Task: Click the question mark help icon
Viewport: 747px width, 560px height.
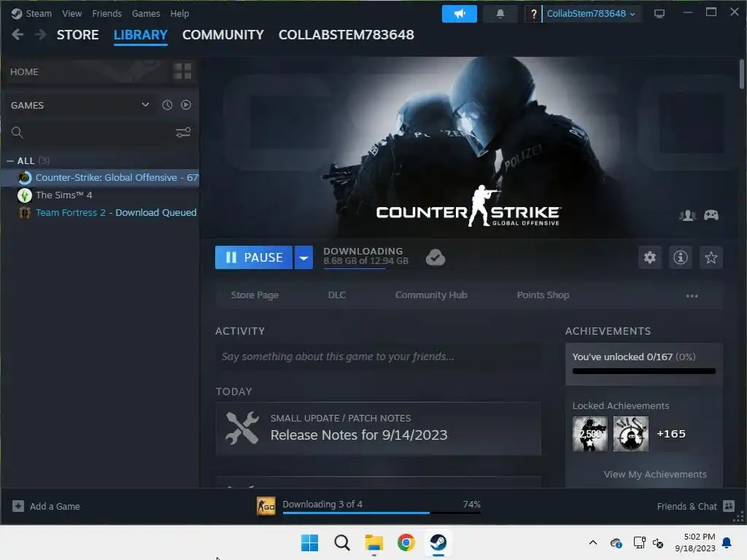Action: [x=533, y=14]
